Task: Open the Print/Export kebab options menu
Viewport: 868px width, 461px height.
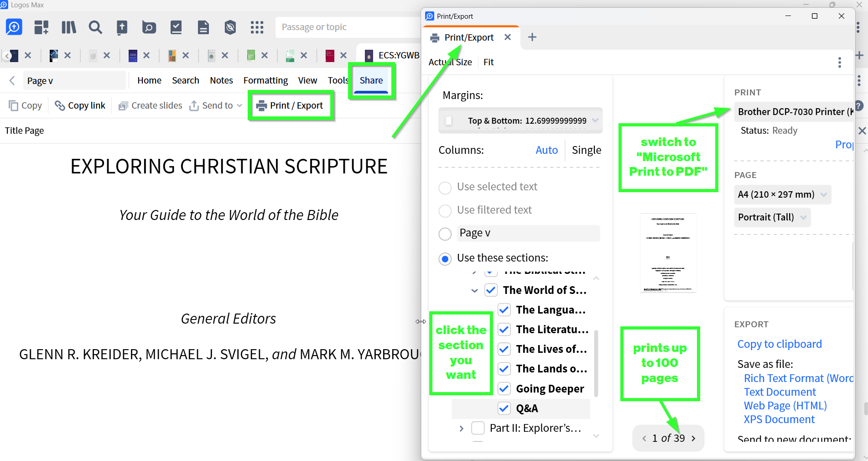Action: point(840,63)
